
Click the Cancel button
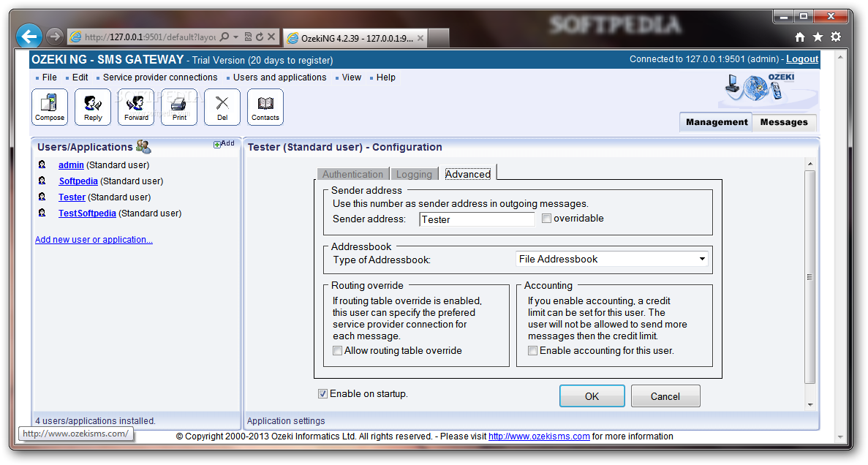click(x=665, y=396)
